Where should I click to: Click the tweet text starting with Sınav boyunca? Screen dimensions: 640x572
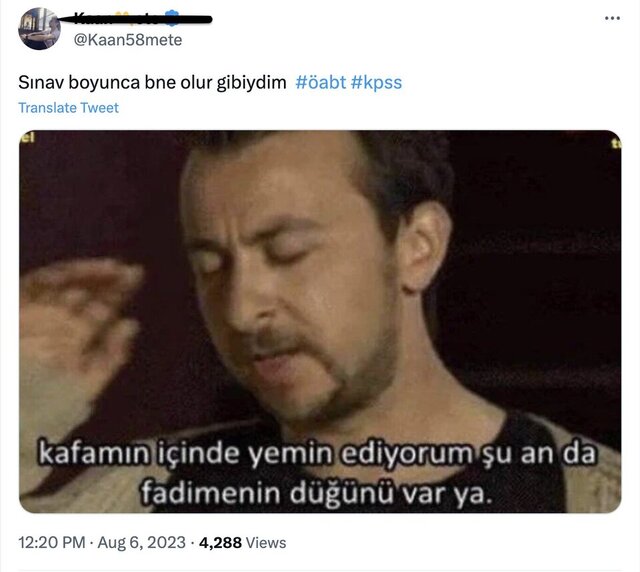pos(152,82)
